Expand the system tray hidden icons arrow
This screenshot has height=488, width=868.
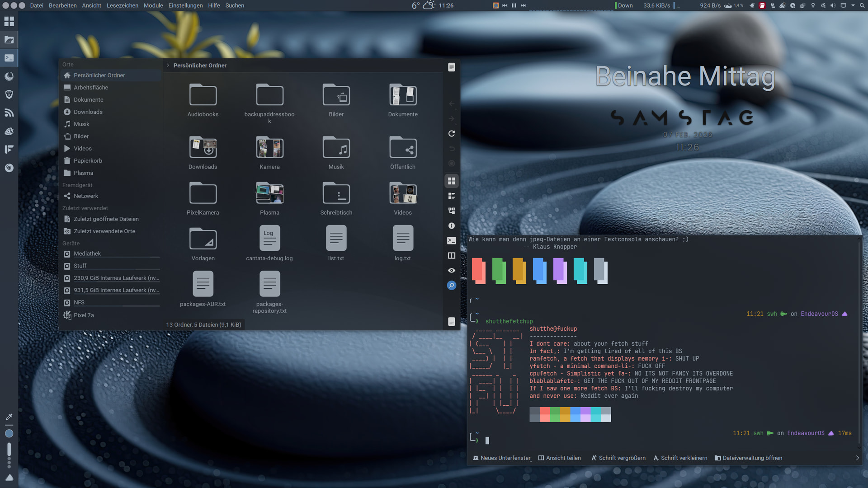click(853, 5)
